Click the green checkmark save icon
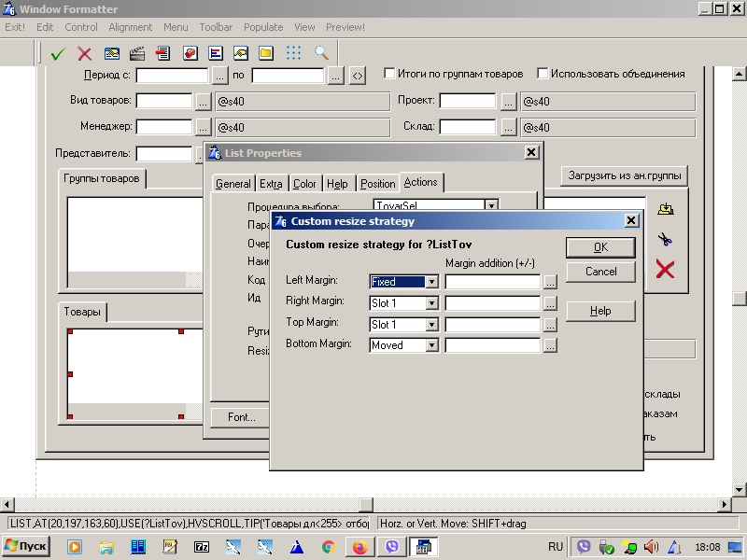This screenshot has height=560, width=747. coord(58,53)
